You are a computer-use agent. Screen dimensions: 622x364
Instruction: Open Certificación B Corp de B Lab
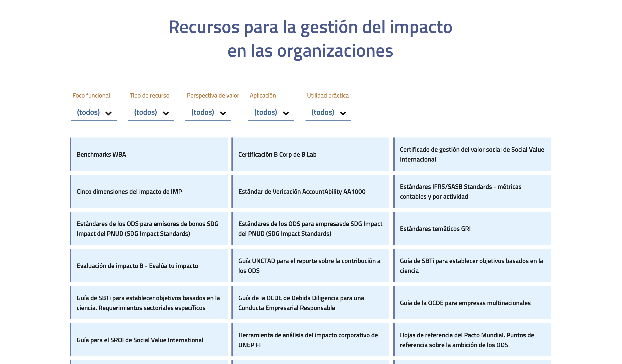310,154
